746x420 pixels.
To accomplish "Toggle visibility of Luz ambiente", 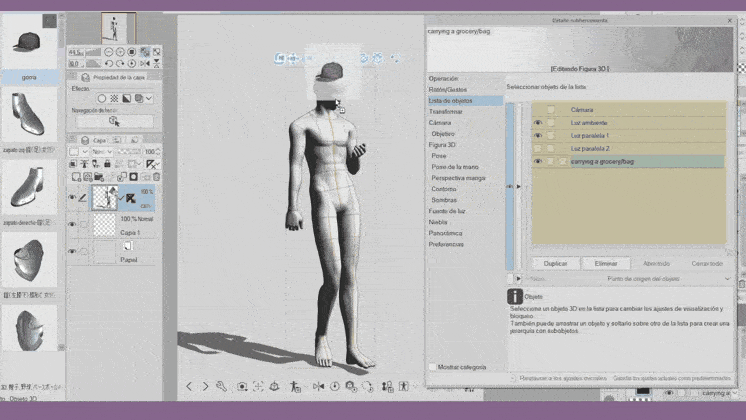I will click(538, 123).
